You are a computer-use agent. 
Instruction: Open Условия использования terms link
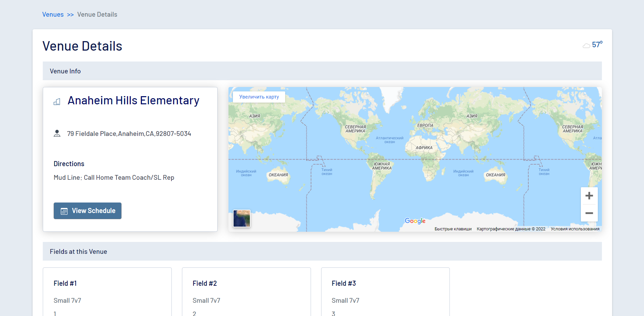pos(575,229)
